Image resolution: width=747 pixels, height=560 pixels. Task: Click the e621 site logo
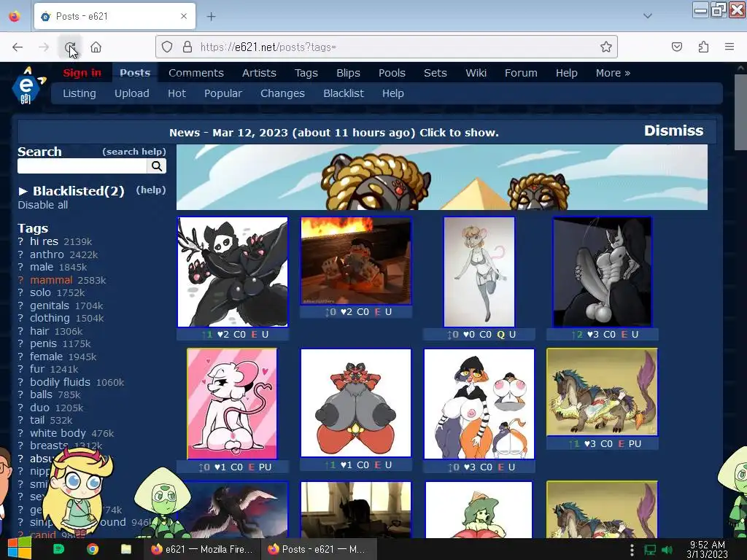(x=28, y=85)
